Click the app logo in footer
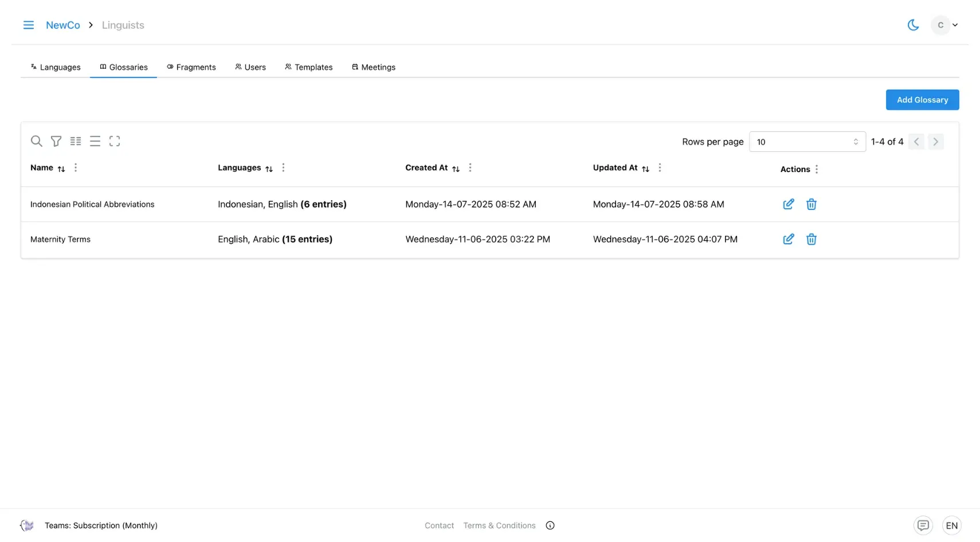Screen dimensions: 980x542 point(27,525)
